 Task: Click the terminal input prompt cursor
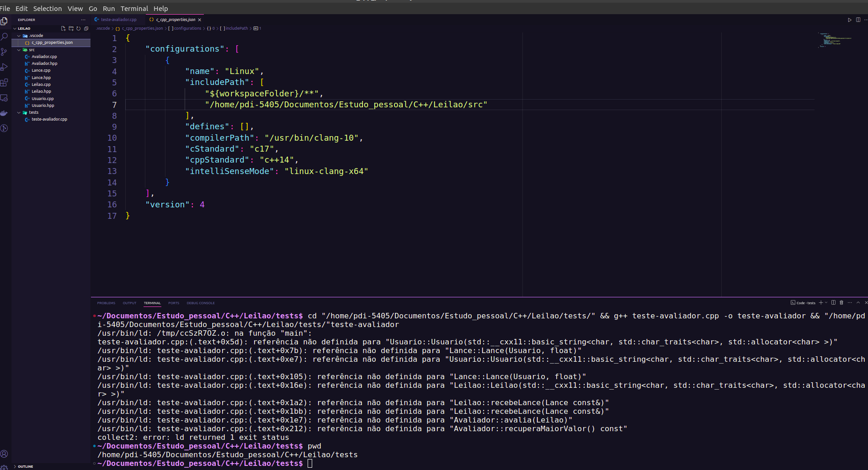[310, 463]
